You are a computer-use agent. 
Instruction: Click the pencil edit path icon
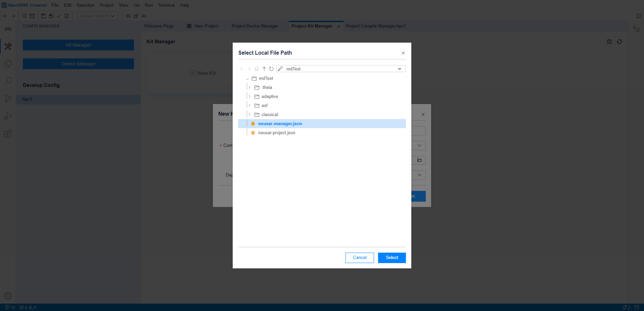click(x=280, y=69)
